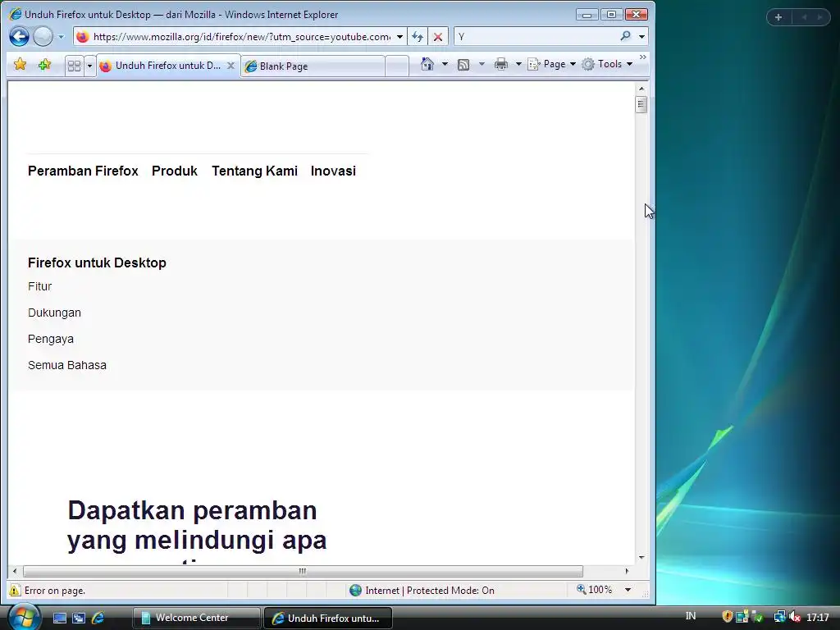Click the horizontal scrollbar right arrow

[627, 571]
